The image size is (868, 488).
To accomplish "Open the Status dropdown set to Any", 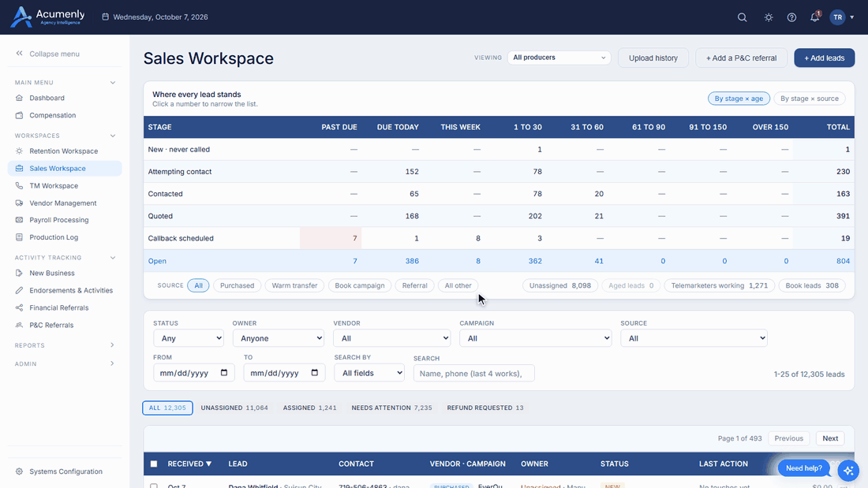I will pos(189,338).
